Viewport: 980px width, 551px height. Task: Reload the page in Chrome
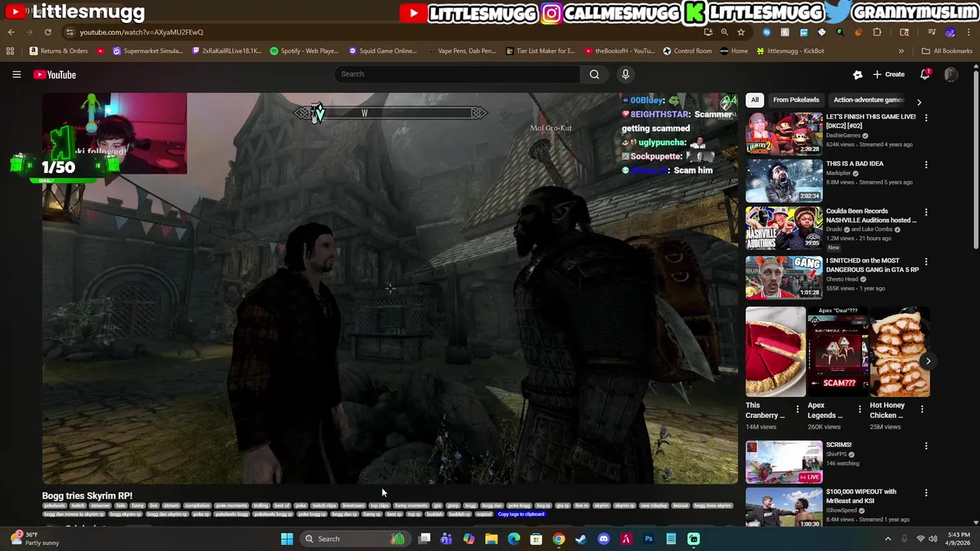coord(47,32)
